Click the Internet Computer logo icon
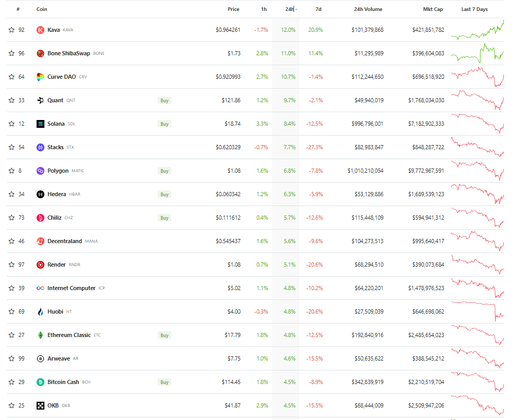Image resolution: width=516 pixels, height=420 pixels. [x=40, y=288]
